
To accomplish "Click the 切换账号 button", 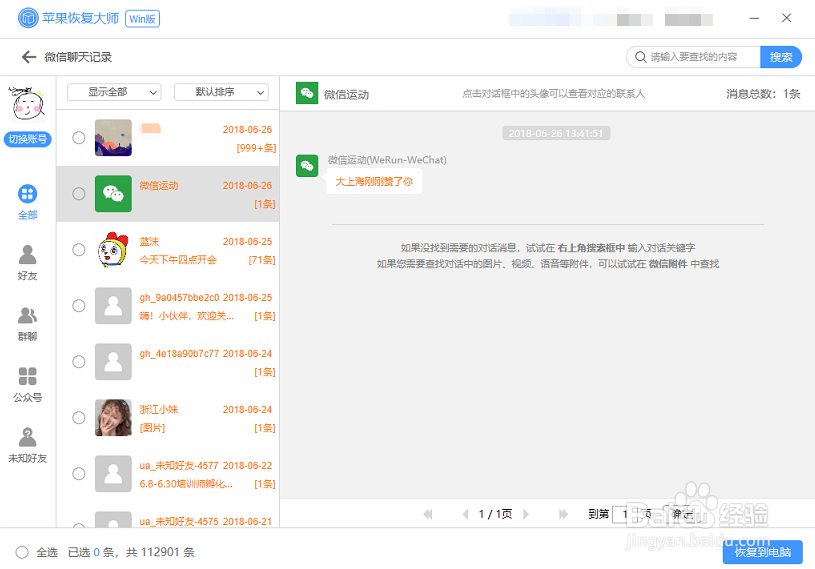I will click(x=28, y=139).
